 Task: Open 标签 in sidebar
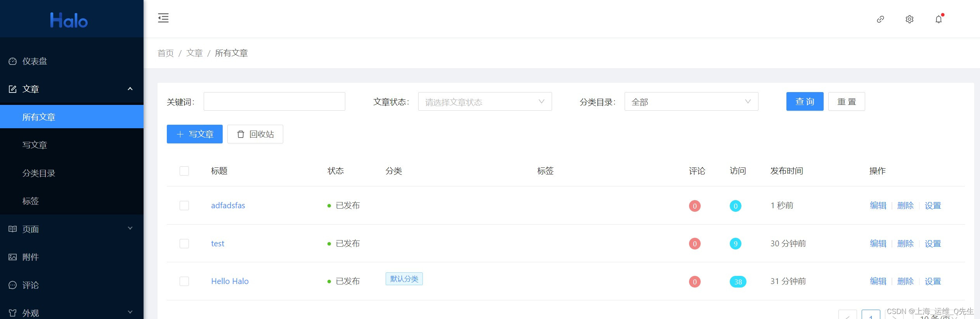[x=72, y=201]
